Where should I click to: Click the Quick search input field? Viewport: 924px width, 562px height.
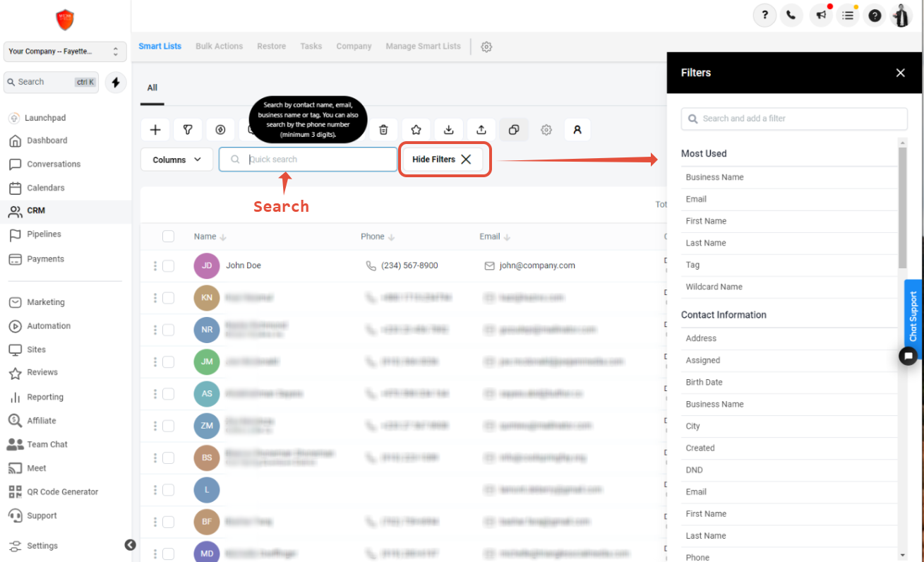click(x=308, y=160)
